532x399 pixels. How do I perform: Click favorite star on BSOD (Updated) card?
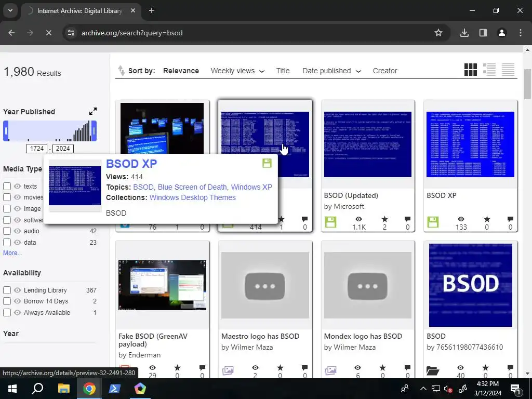pyautogui.click(x=384, y=219)
